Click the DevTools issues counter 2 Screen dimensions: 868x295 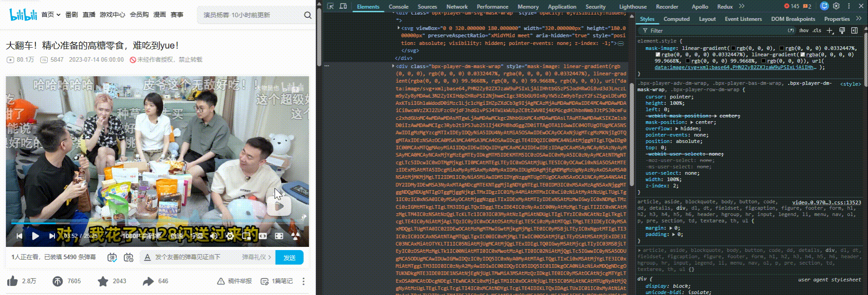coord(807,6)
